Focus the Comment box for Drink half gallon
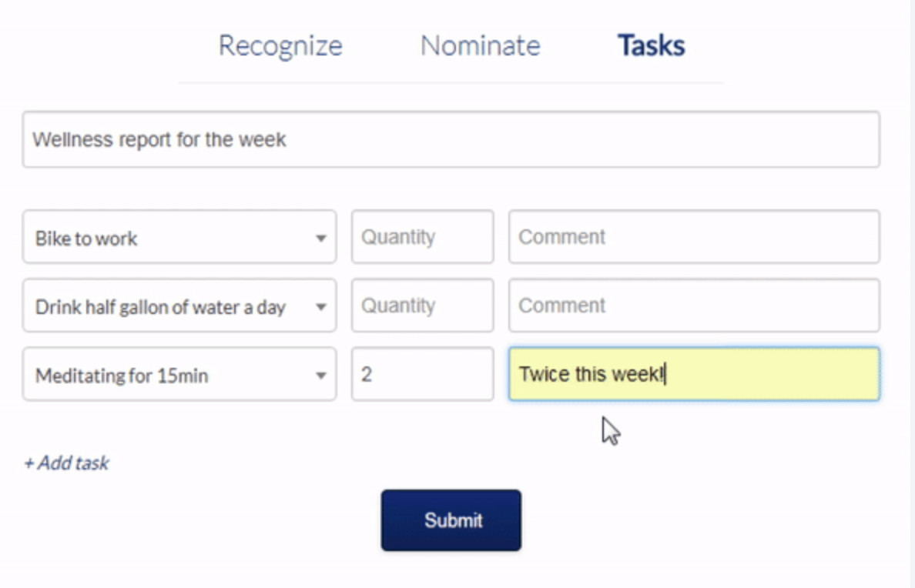Viewport: 915px width, 588px height. point(693,306)
